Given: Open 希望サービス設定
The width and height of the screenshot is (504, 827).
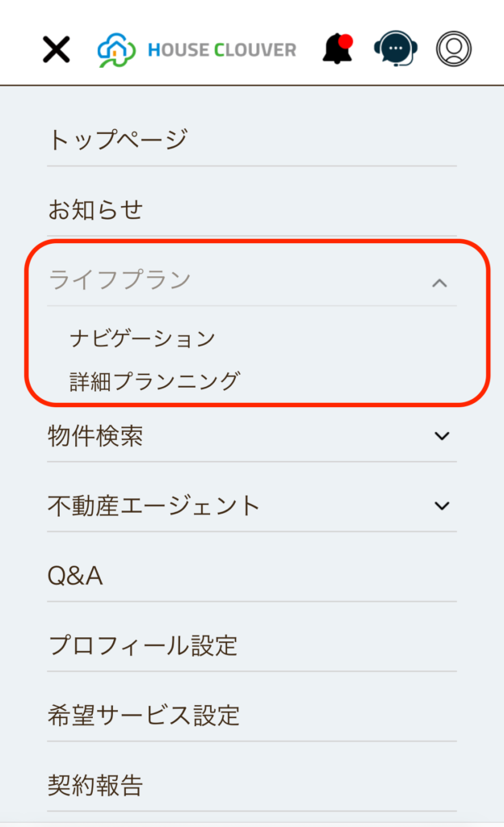Looking at the screenshot, I should click(144, 716).
